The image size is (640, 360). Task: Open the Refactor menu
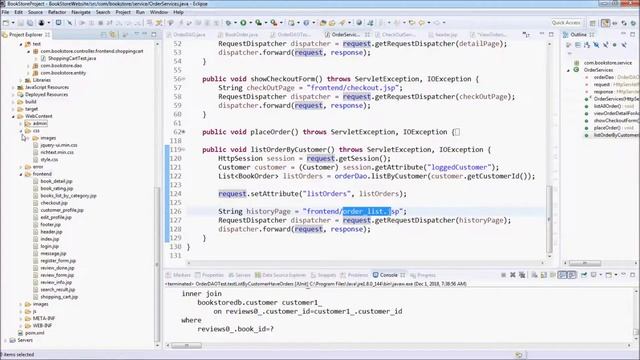tap(57, 12)
